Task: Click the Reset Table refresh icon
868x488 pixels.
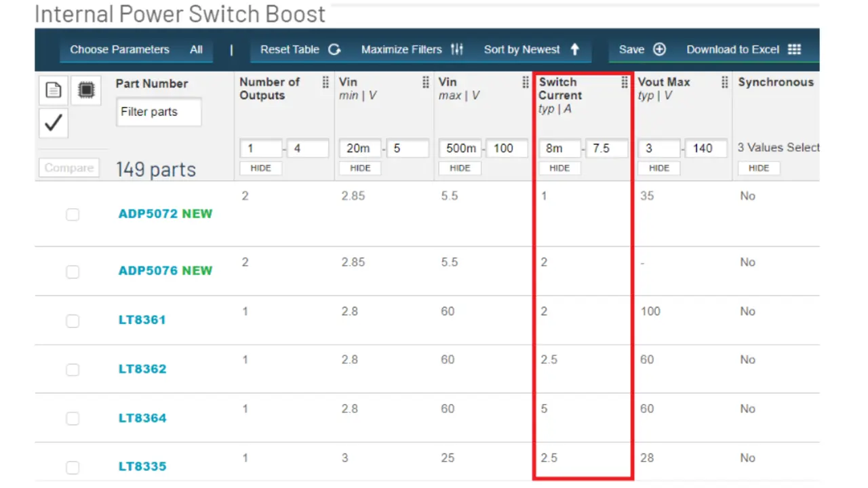Action: pos(334,49)
